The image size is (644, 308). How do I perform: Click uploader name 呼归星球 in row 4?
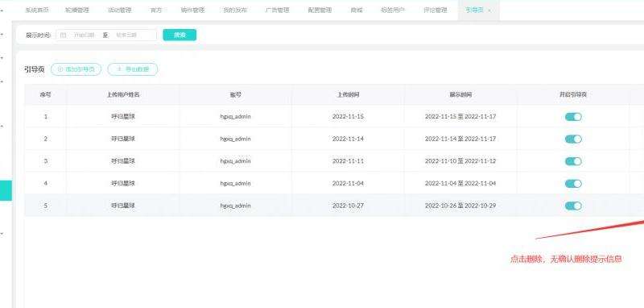[x=123, y=183]
